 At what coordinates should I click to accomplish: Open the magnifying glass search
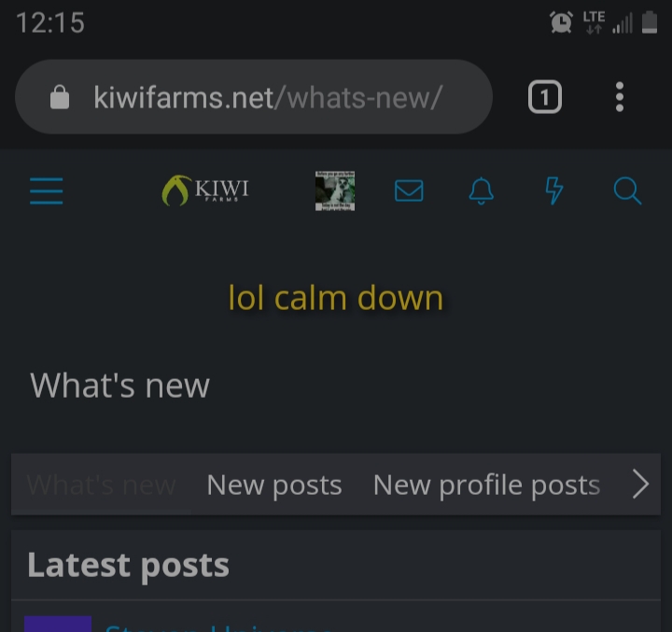click(x=627, y=190)
